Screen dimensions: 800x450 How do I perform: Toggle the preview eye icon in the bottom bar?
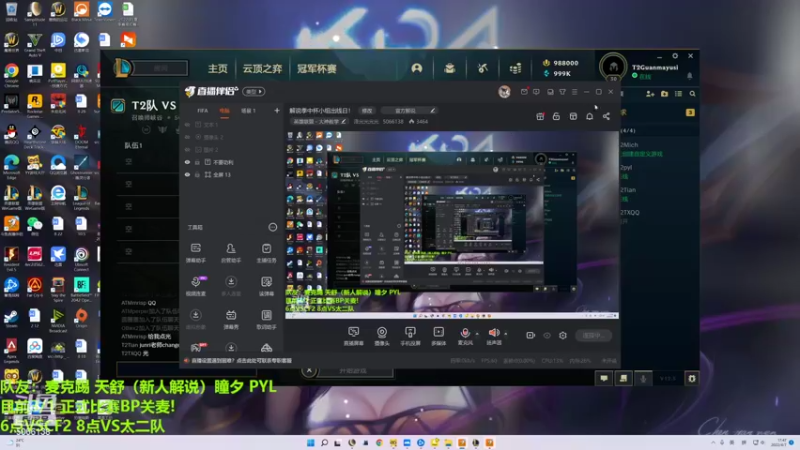[547, 335]
